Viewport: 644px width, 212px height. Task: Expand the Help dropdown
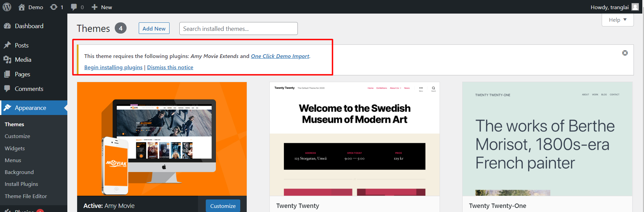pyautogui.click(x=618, y=20)
